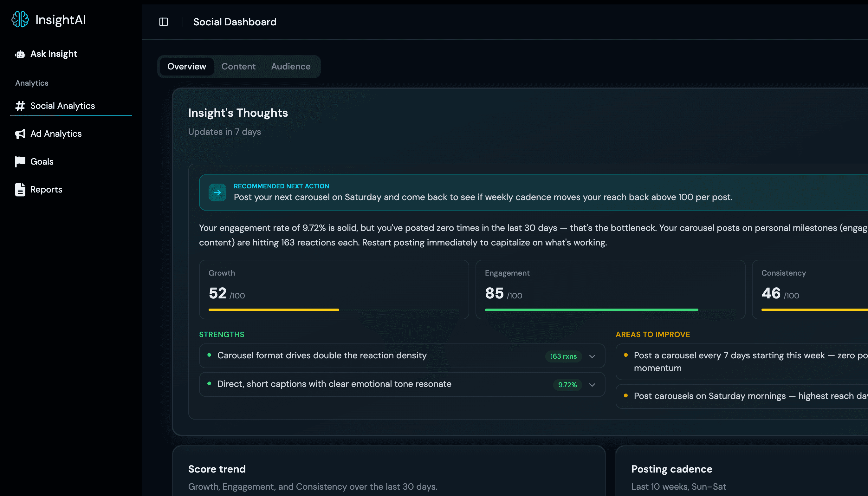Click the Growth score progress bar
The image size is (868, 496).
(x=334, y=310)
